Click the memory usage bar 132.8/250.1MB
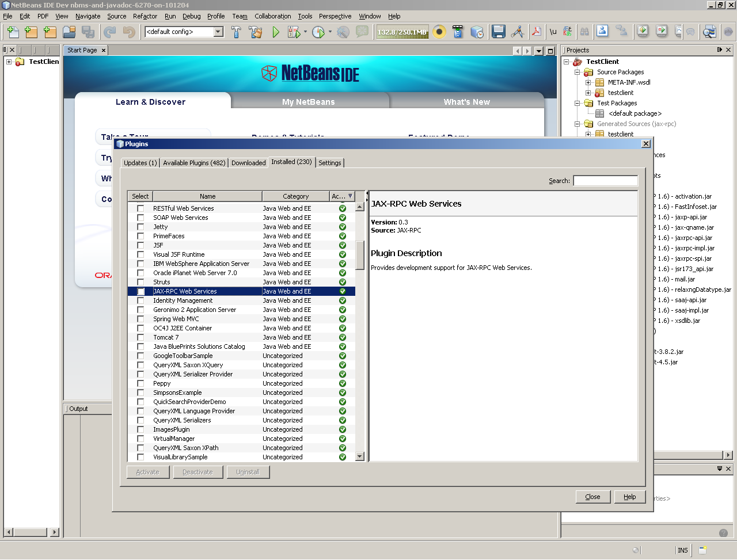This screenshot has width=737, height=560. pos(402,32)
